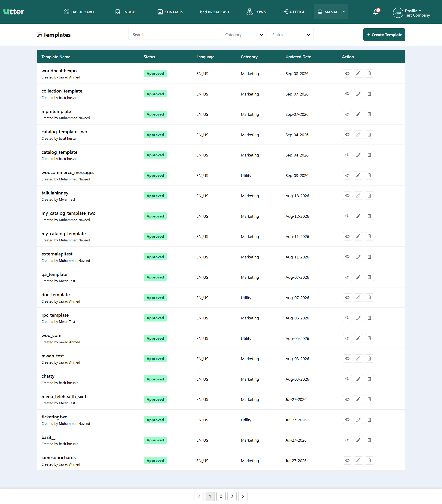The width and height of the screenshot is (442, 504).
Task: Delete the woo_com template
Action: click(x=369, y=338)
